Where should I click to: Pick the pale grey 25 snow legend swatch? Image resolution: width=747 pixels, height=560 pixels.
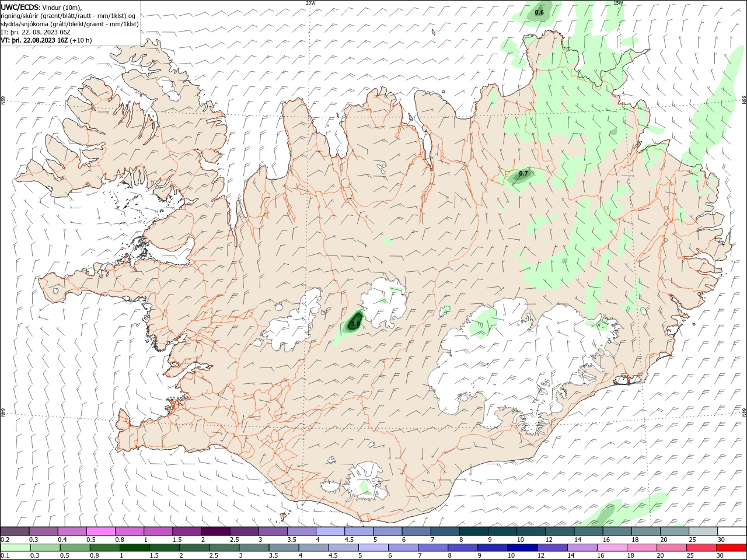[703, 531]
